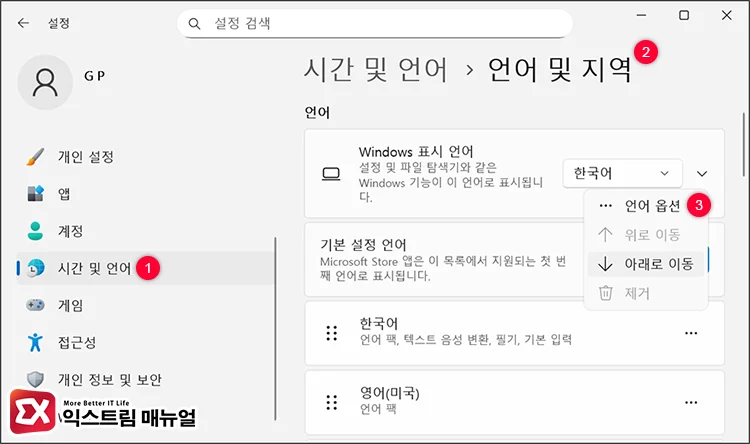Focus the 설정 검색 search field
Viewport: 750px width, 444px height.
tap(375, 23)
